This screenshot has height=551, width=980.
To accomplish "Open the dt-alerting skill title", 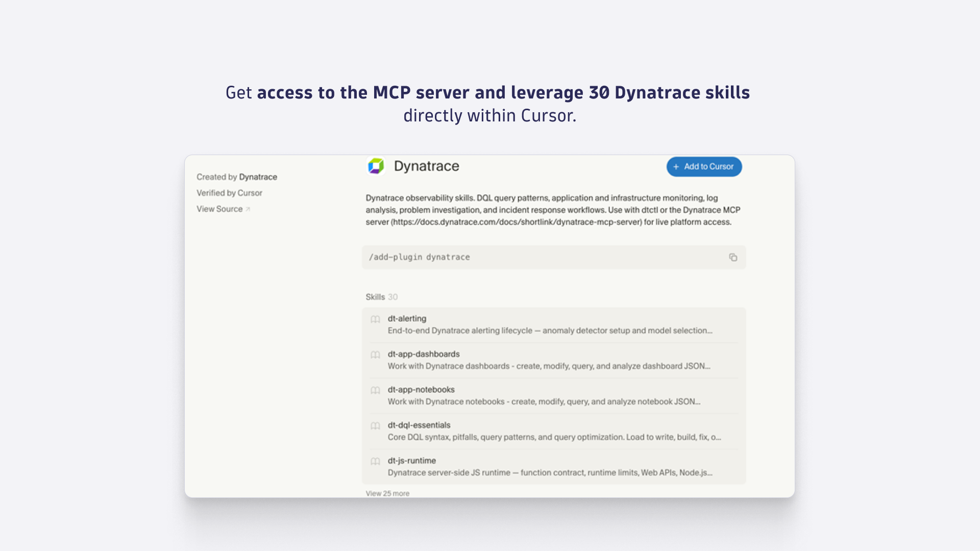I will (x=407, y=318).
